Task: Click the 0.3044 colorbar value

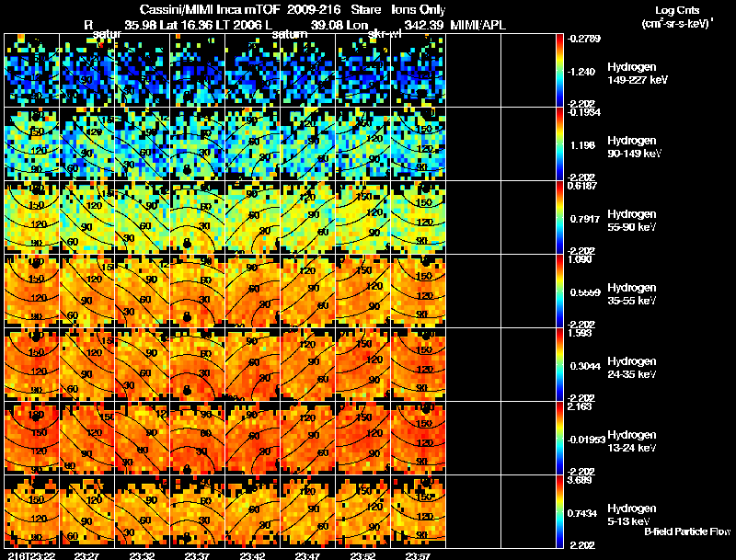Action: pyautogui.click(x=585, y=366)
